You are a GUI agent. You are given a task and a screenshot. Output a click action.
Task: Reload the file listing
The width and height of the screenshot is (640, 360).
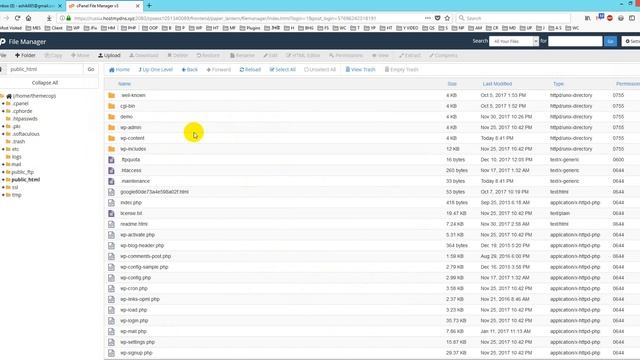coord(250,70)
